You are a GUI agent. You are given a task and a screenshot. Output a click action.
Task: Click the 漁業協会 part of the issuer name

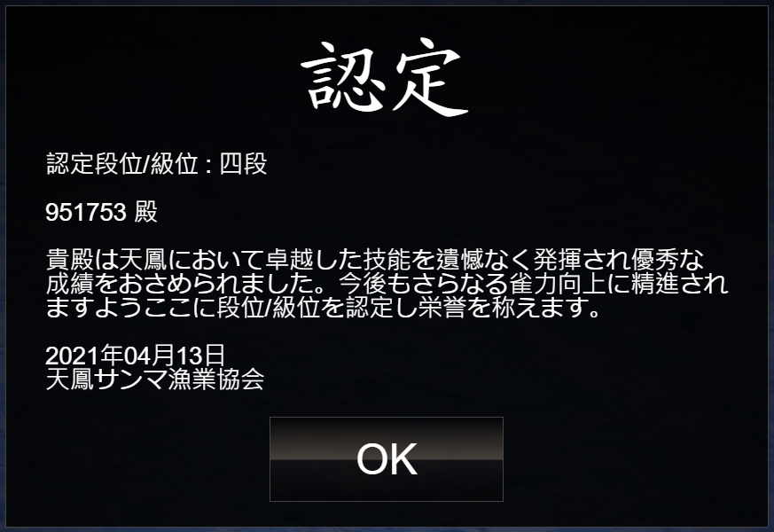click(x=216, y=379)
